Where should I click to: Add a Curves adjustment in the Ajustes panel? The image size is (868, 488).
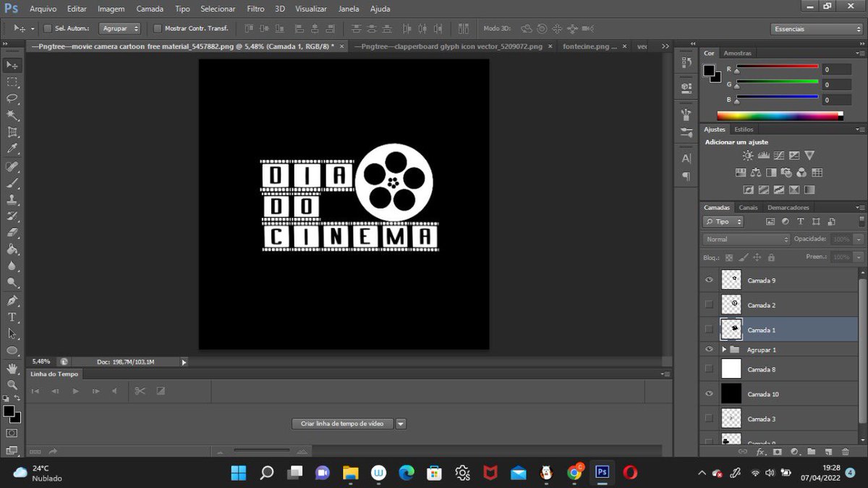(779, 155)
